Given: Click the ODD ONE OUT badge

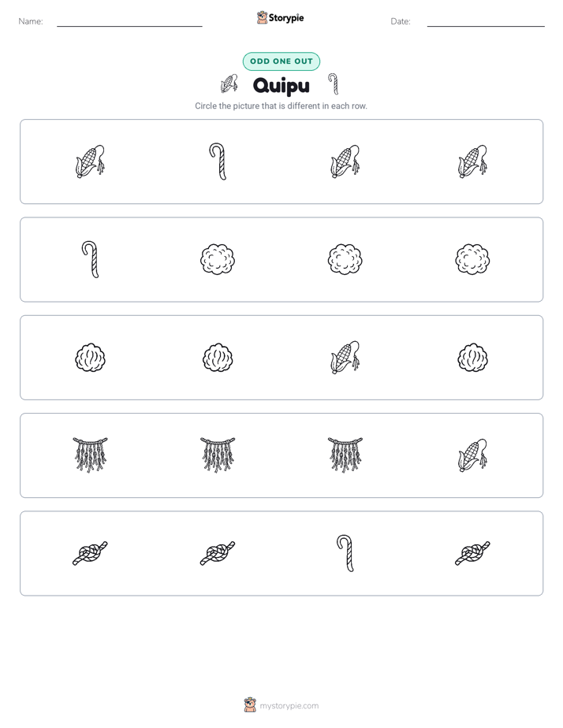Looking at the screenshot, I should tap(281, 61).
